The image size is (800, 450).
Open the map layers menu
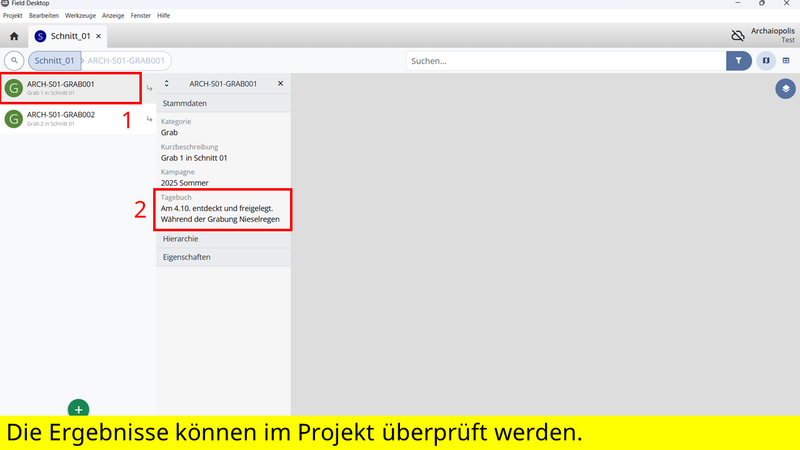click(x=786, y=89)
